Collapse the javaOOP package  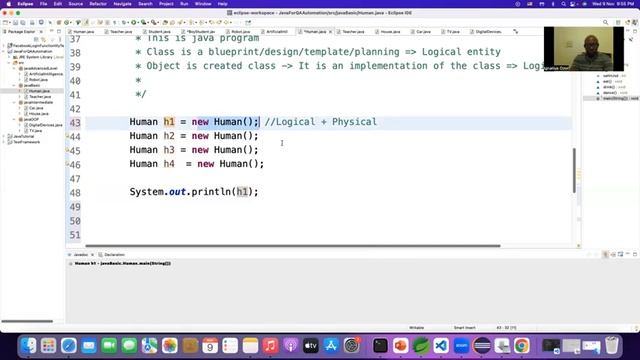[15, 120]
